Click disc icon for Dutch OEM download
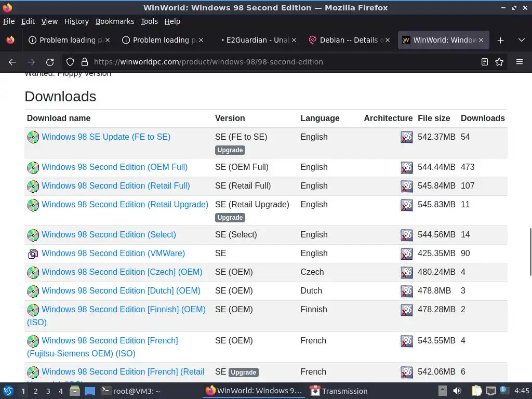This screenshot has width=532, height=399. pyautogui.click(x=33, y=291)
